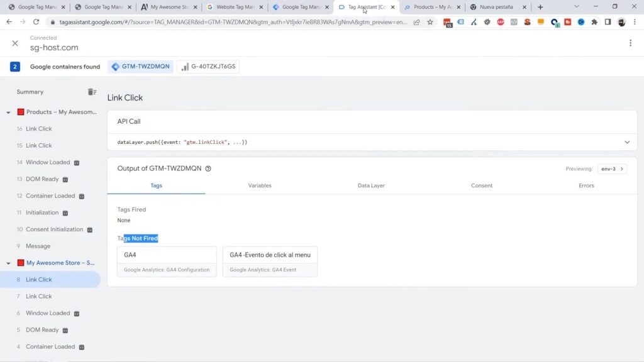Click the '2' containers found badge

tap(15, 67)
